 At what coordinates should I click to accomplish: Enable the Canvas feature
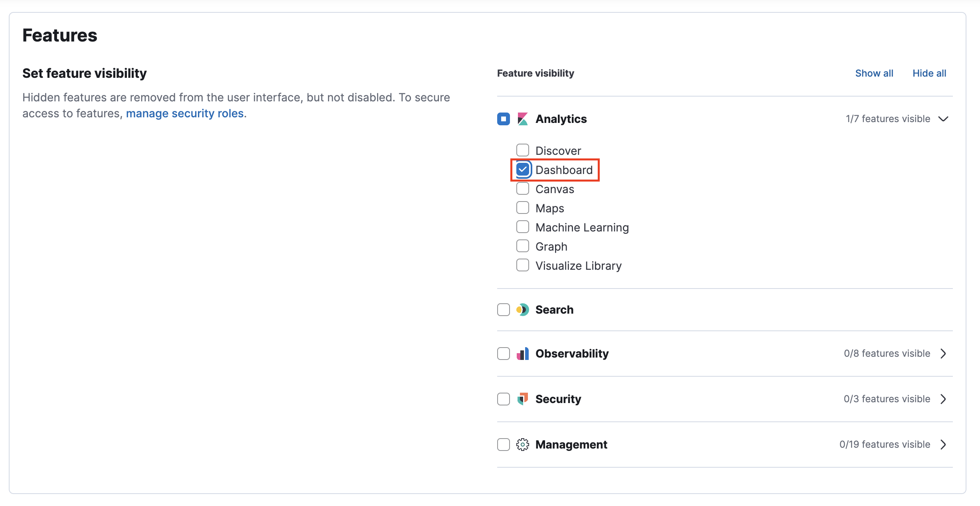click(522, 188)
